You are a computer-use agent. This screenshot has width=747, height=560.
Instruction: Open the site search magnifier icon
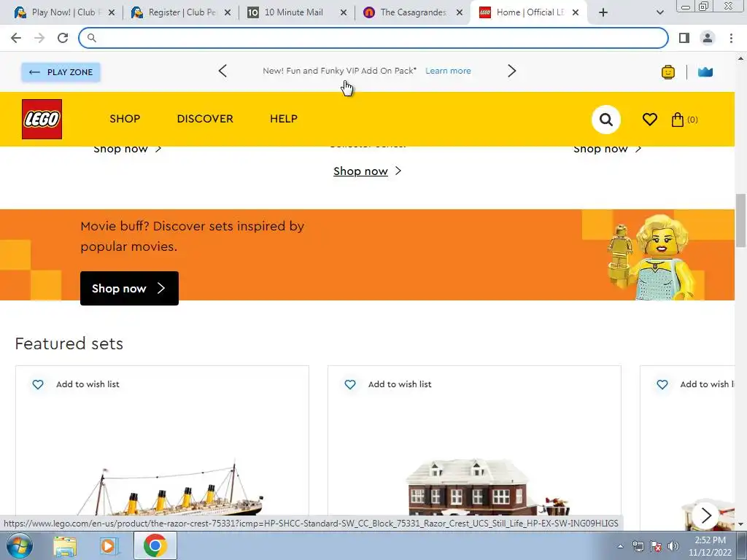coord(605,119)
